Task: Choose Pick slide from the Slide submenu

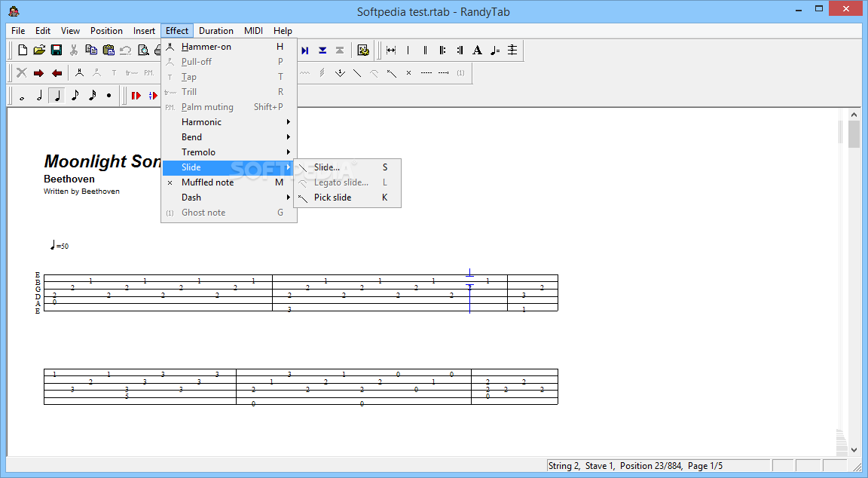Action: click(x=332, y=198)
